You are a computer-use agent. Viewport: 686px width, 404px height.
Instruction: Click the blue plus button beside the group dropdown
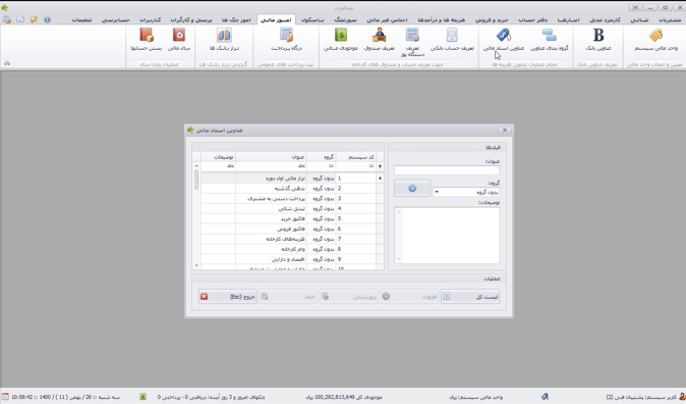412,188
